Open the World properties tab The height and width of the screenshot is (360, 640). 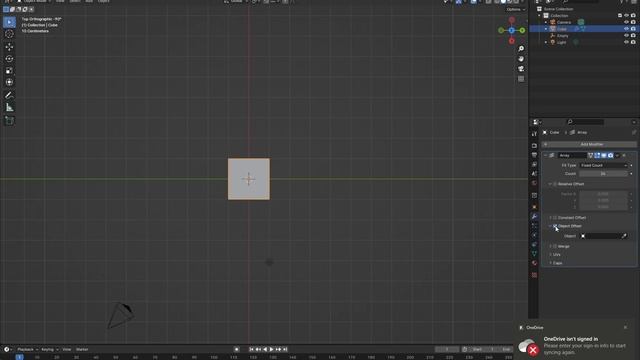pos(534,183)
